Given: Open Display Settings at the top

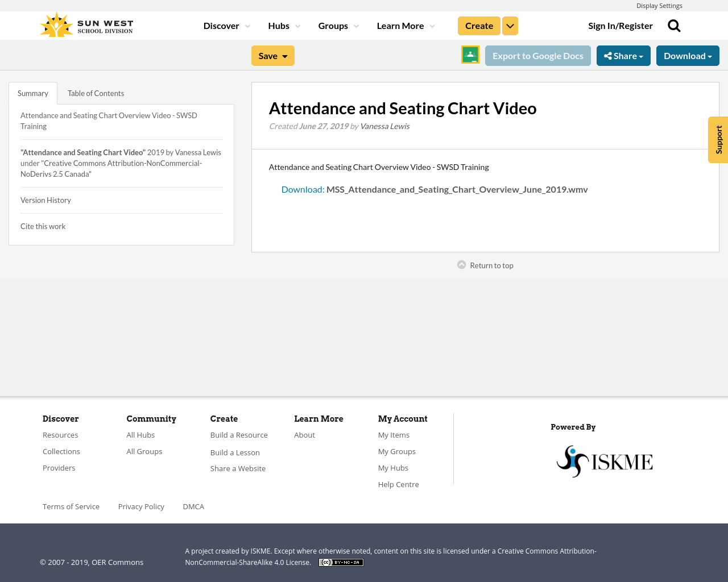Looking at the screenshot, I should point(659,6).
